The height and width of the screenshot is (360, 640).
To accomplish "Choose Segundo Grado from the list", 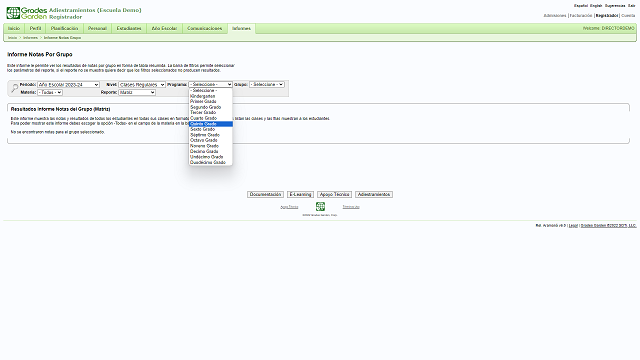I will pyautogui.click(x=211, y=107).
